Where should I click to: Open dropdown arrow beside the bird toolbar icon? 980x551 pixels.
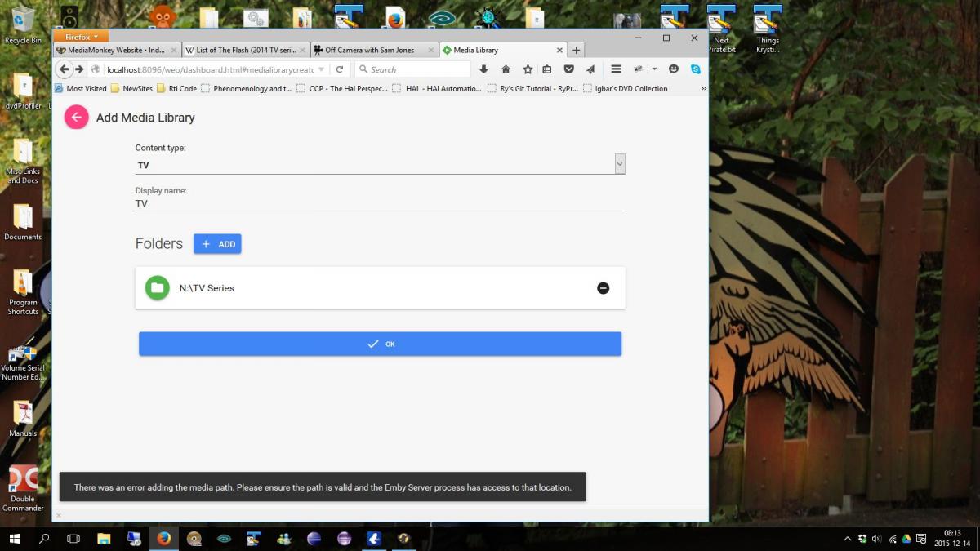[x=654, y=69]
